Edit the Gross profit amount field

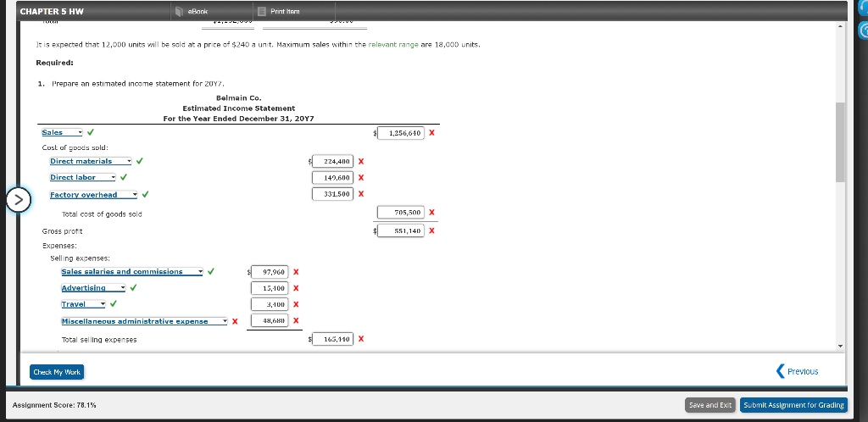401,231
